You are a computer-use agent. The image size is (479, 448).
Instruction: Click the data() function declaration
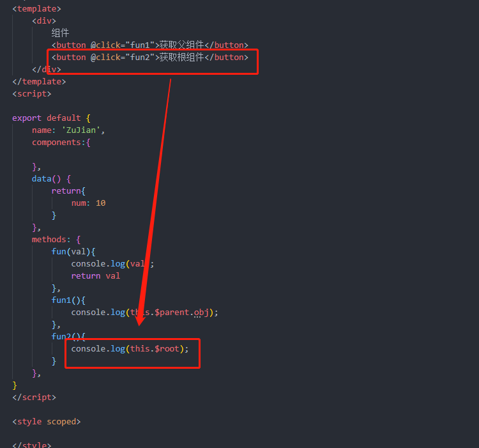tap(51, 179)
